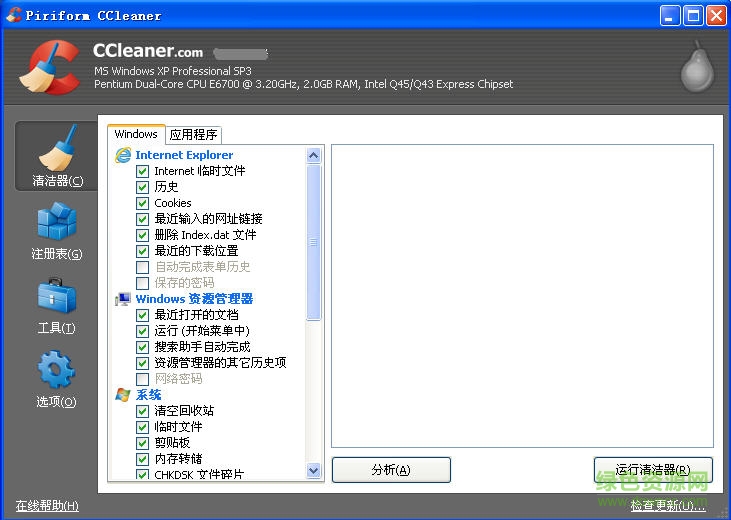Toggle 删除 Index.dat 文件 checkbox

point(143,235)
